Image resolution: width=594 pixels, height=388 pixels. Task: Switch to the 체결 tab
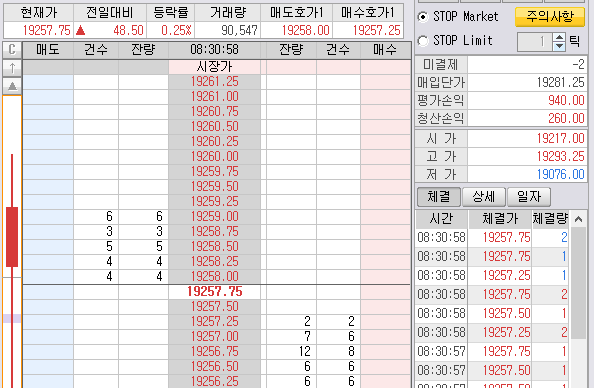(x=439, y=197)
